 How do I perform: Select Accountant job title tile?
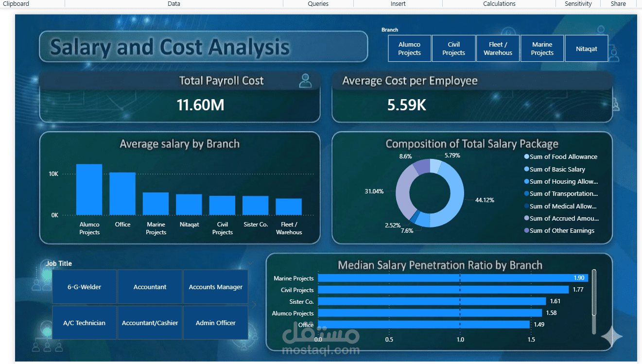(150, 287)
